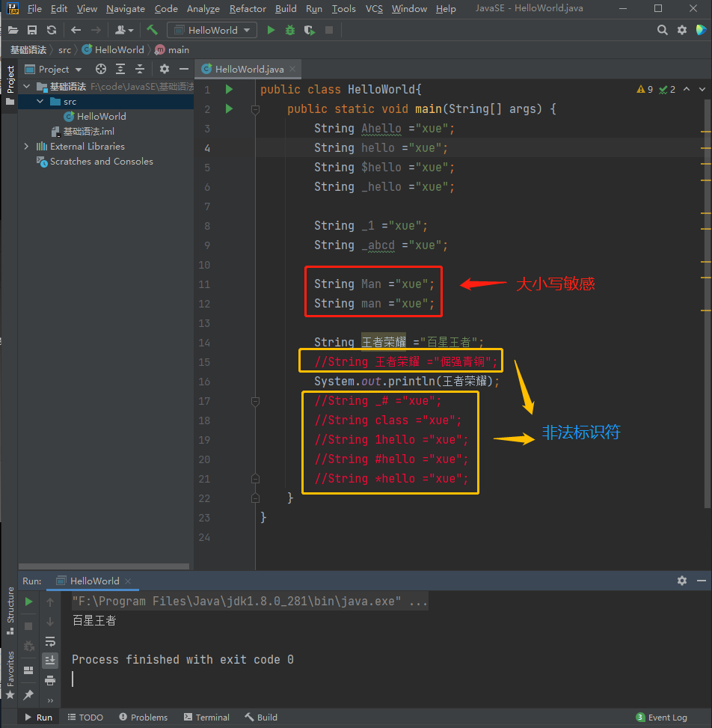
Task: Navigate forward with the right arrow icon
Action: (96, 30)
